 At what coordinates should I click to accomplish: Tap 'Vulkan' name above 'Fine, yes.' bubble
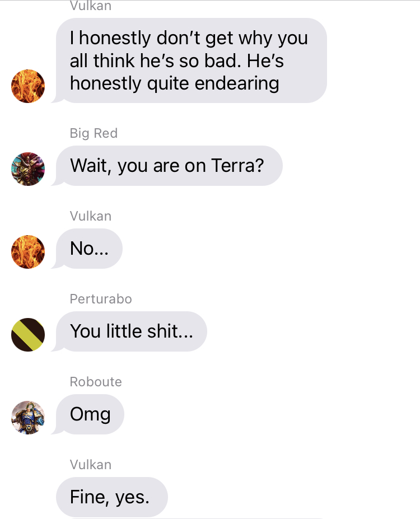point(91,464)
